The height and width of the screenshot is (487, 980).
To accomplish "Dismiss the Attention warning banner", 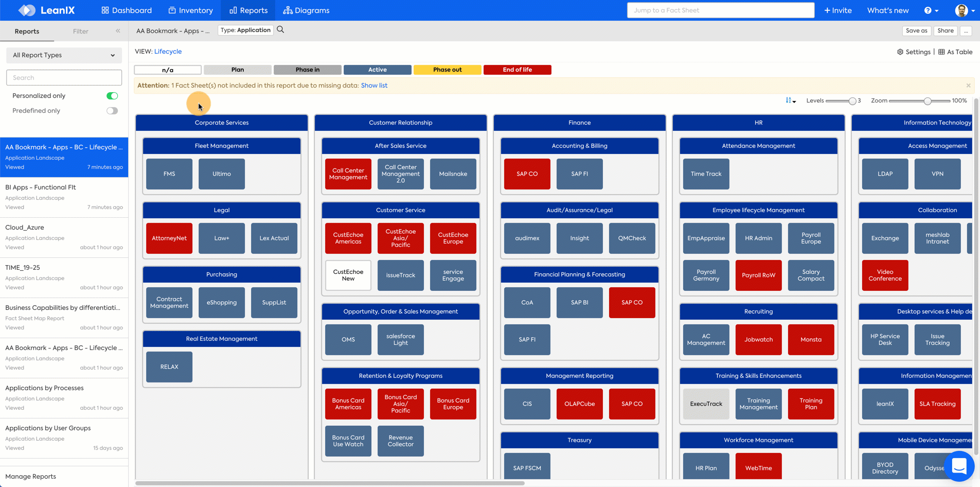I will click(968, 85).
